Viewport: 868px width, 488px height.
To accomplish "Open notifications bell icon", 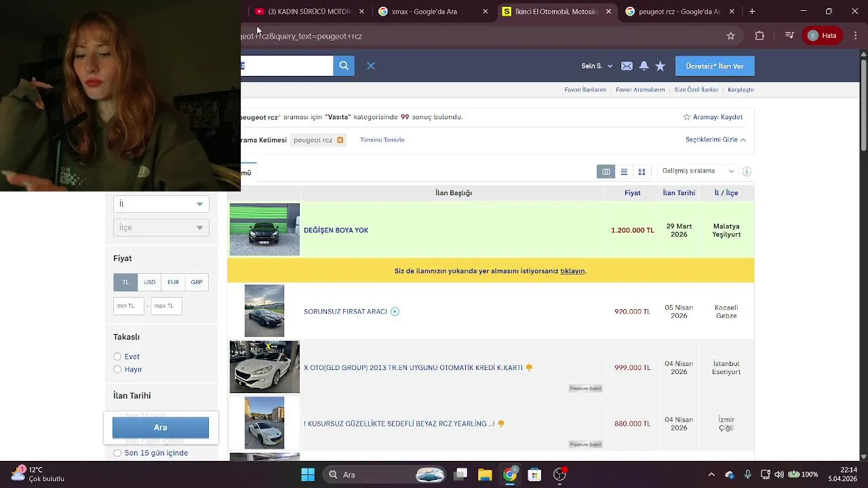I will point(644,66).
